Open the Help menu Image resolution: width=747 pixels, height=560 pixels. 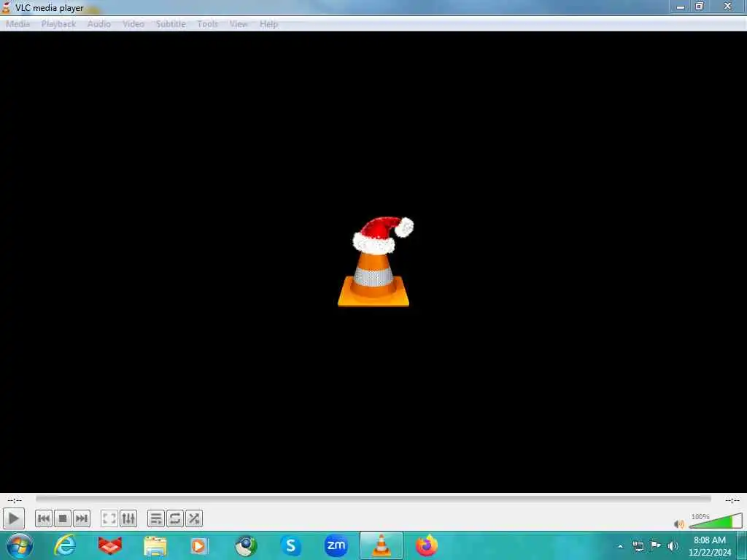(x=268, y=24)
